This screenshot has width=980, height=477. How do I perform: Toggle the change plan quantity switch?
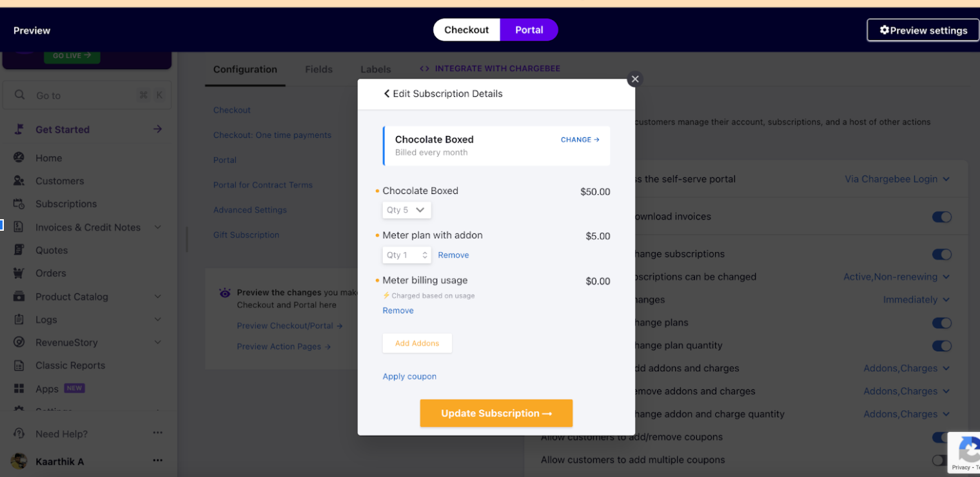941,346
